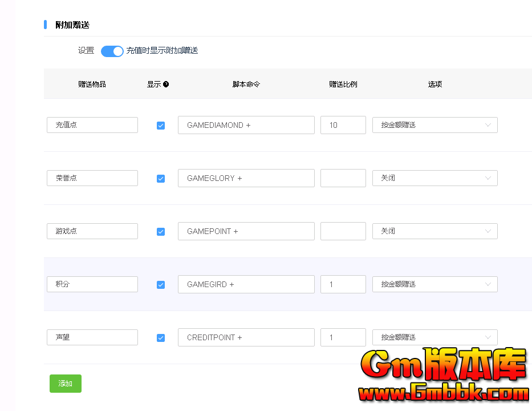The image size is (532, 411).
Task: Click the green 添加 button
Action: coord(66,384)
